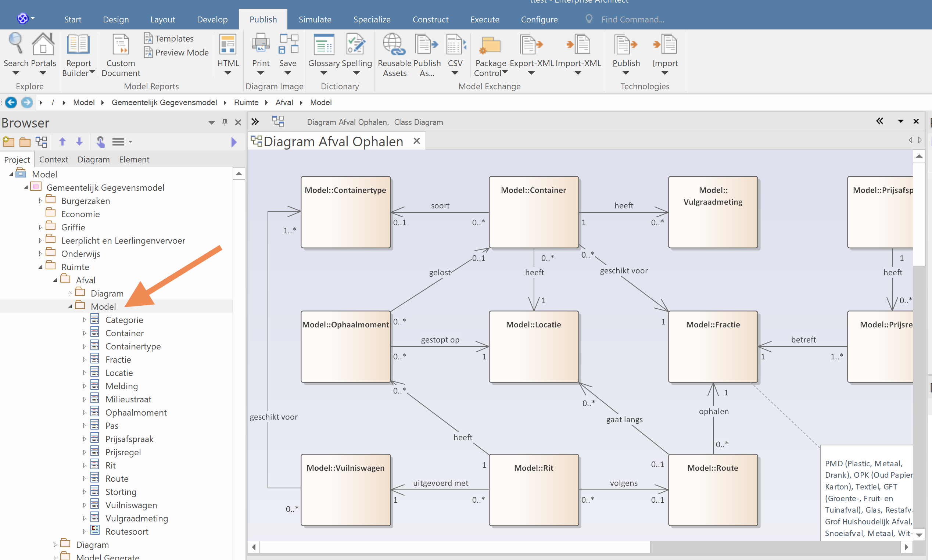932x560 pixels.
Task: Switch to the Simulate ribbon tab
Action: tap(315, 19)
